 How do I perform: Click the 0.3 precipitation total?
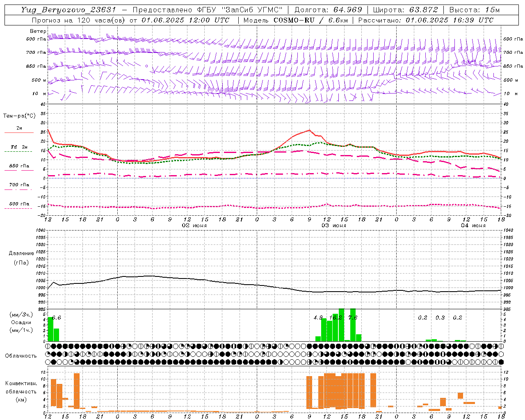tap(440, 318)
